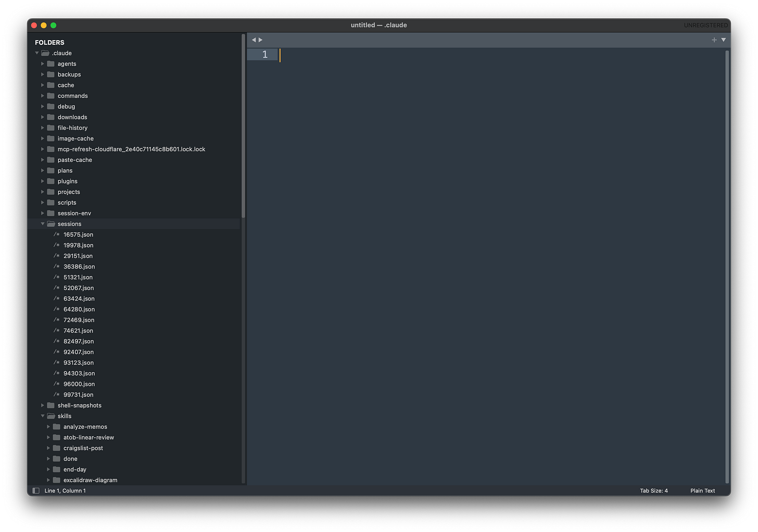The height and width of the screenshot is (532, 758).
Task: Select the excalidraw-diagram folder
Action: (90, 480)
